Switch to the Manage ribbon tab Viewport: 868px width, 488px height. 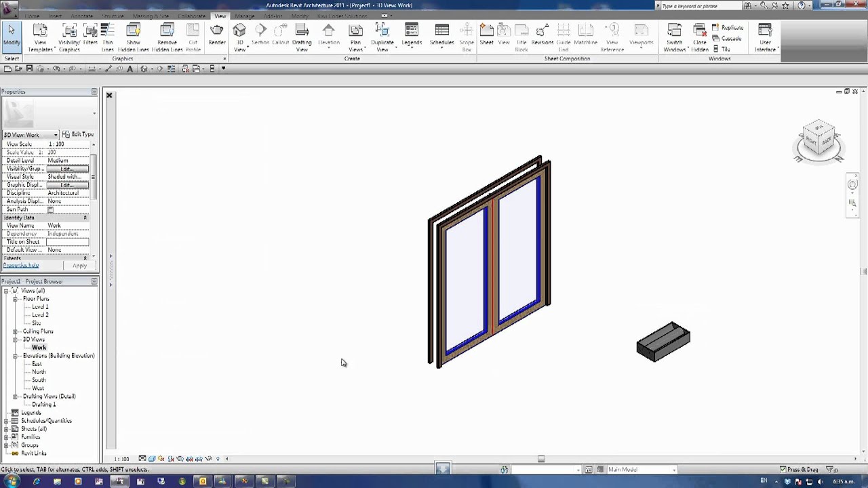244,16
